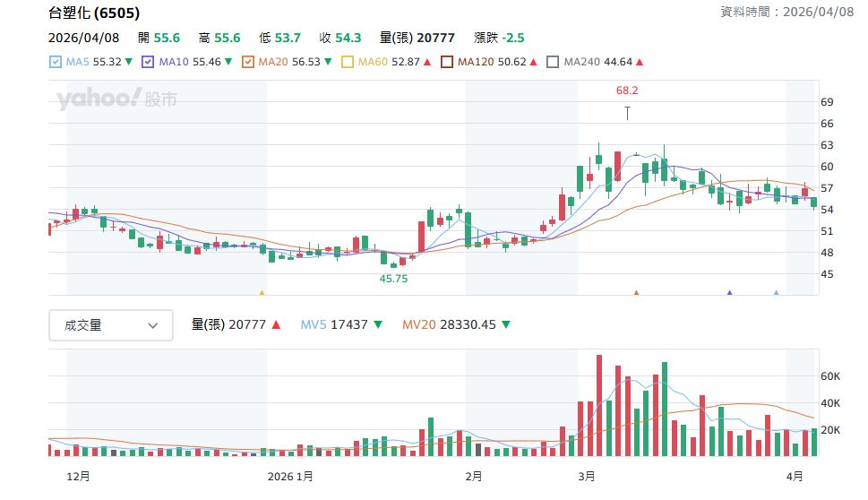The image size is (868, 500).
Task: Turn on the MA240 moving average checkbox
Action: coord(553,63)
